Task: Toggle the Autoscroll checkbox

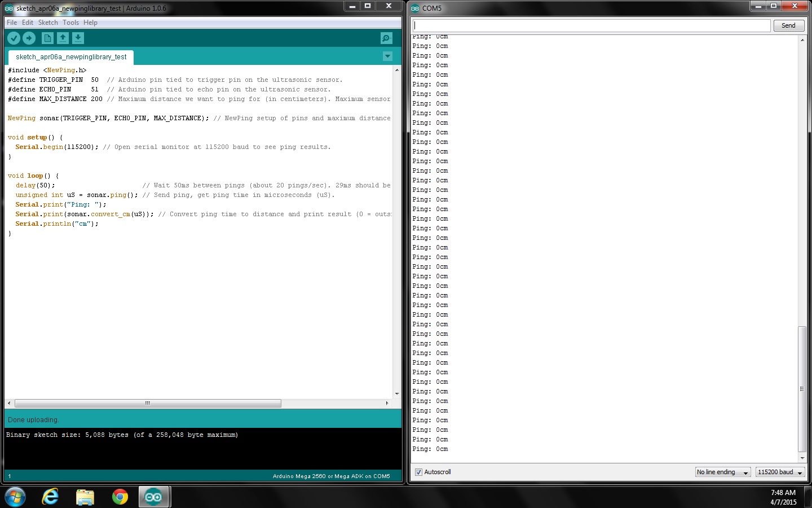Action: tap(418, 472)
